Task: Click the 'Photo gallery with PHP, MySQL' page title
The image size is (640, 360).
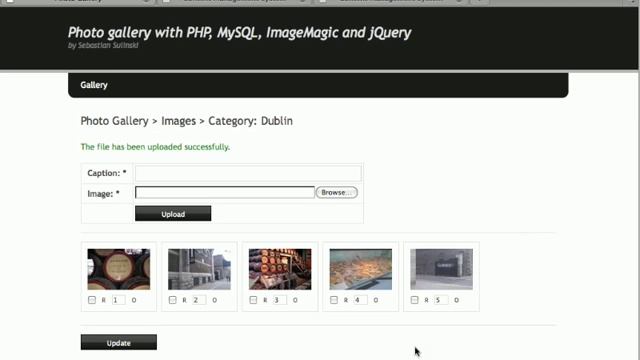Action: click(x=239, y=33)
